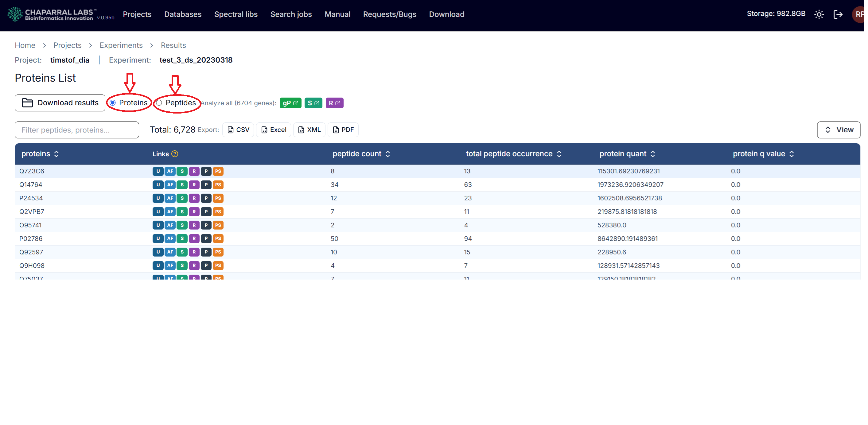This screenshot has width=868, height=425.
Task: Click the green S badge for P24534
Action: (182, 198)
